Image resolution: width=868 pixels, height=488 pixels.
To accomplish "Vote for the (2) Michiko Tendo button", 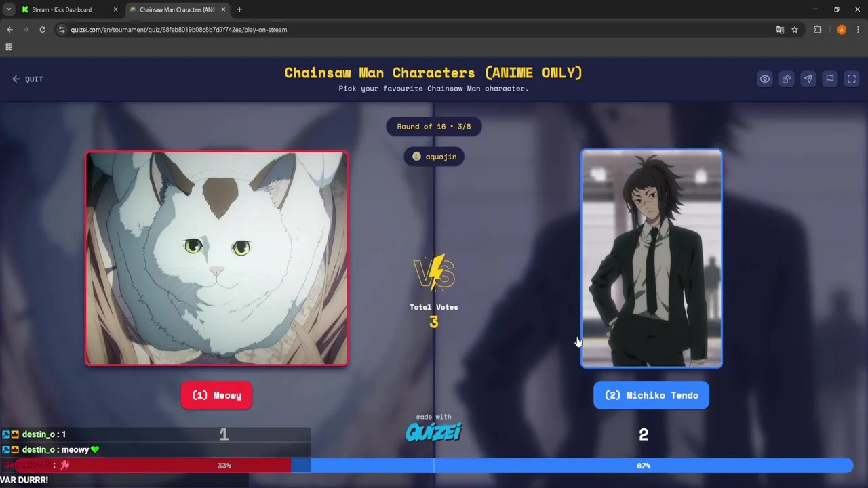I will 651,395.
